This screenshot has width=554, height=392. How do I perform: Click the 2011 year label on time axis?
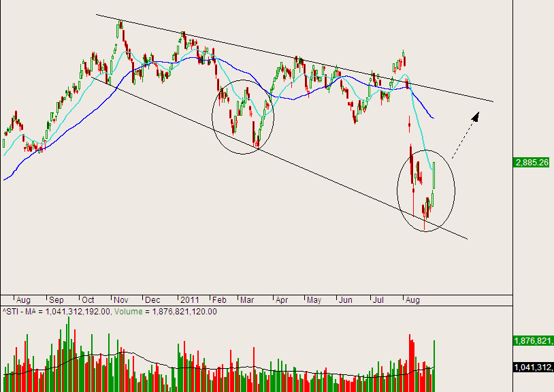point(190,299)
